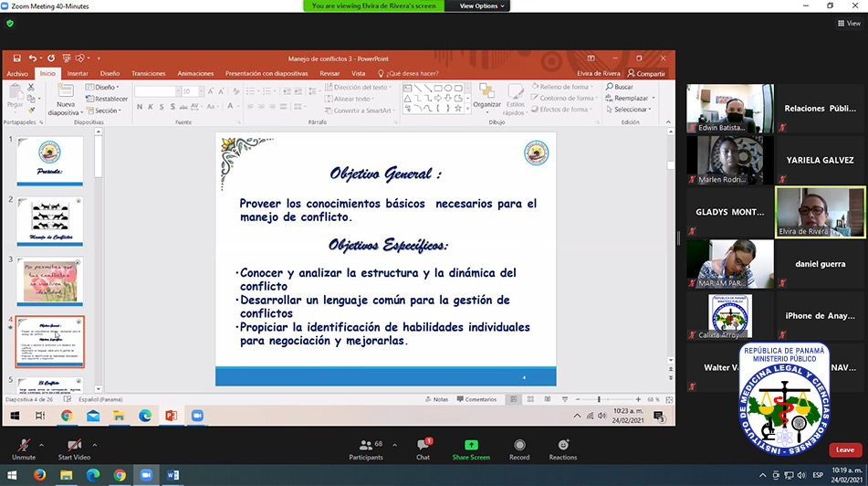Click the reading view icon in status bar
The height and width of the screenshot is (486, 868).
[x=548, y=399]
